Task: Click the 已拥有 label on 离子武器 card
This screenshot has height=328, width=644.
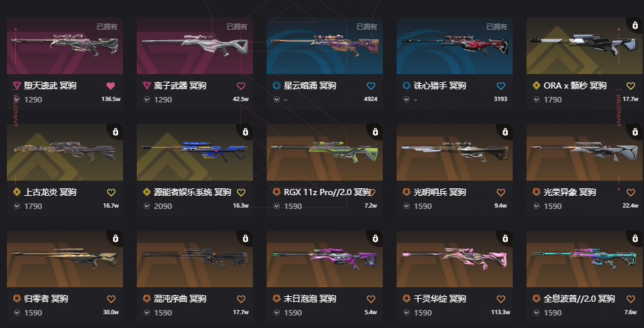Action: tap(237, 27)
